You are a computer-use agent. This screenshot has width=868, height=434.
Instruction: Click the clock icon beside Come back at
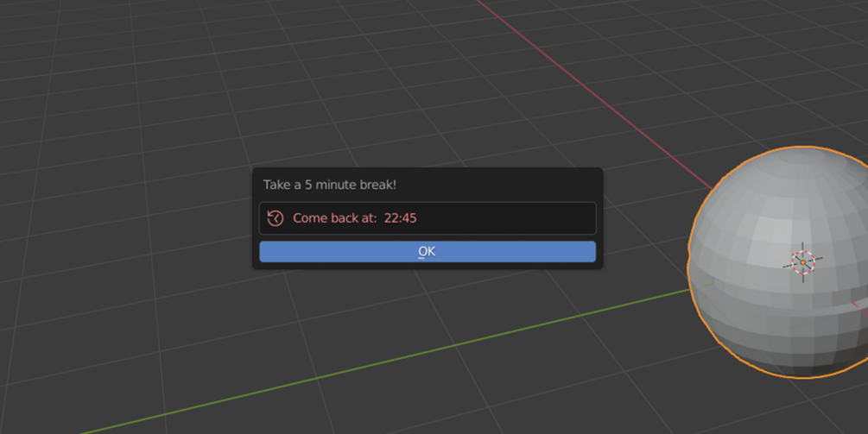click(x=276, y=218)
